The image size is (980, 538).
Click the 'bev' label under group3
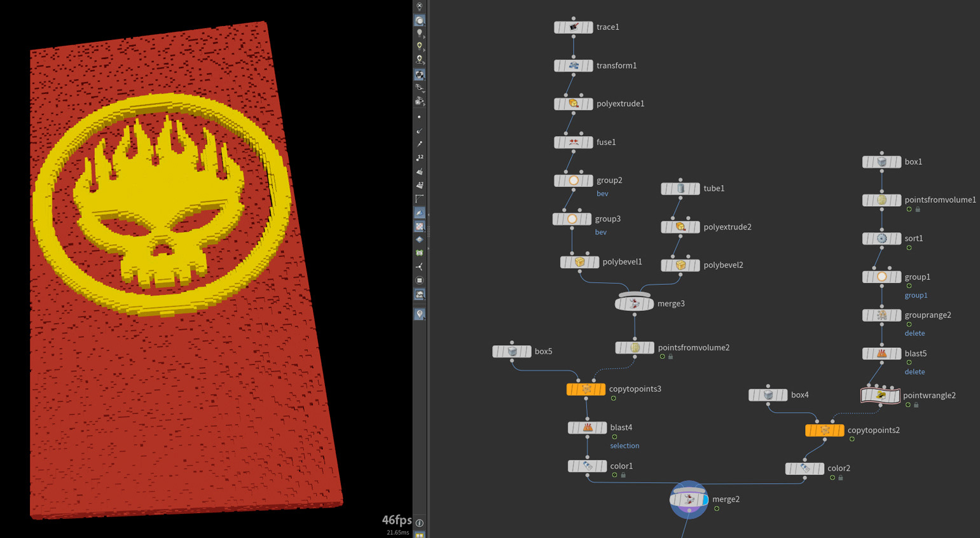point(600,232)
